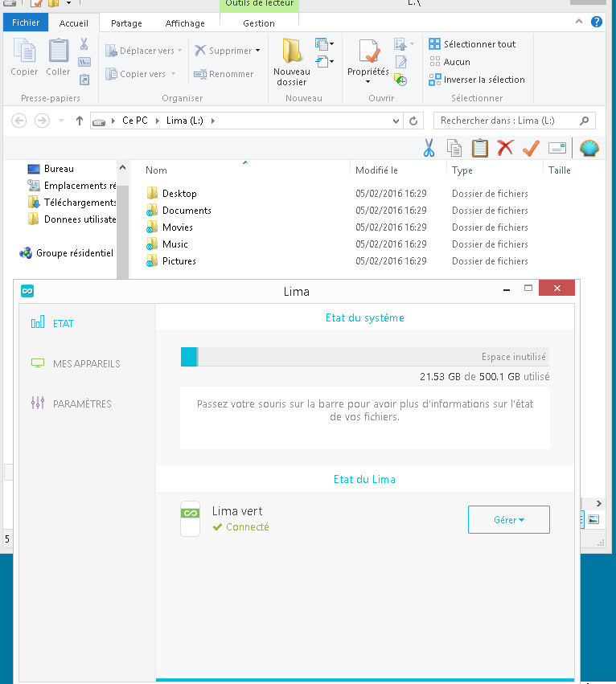616x684 pixels.
Task: Click Aucun selection option
Action: [x=450, y=62]
